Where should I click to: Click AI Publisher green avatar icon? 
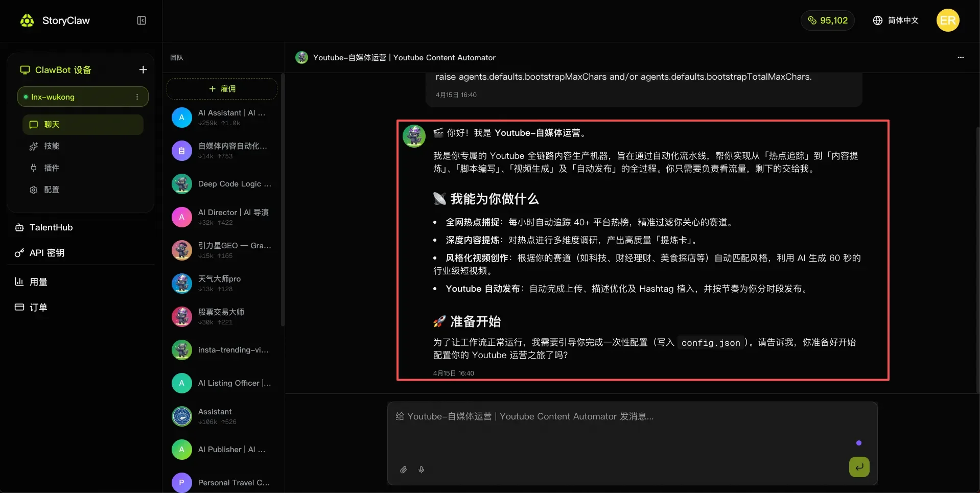click(181, 450)
